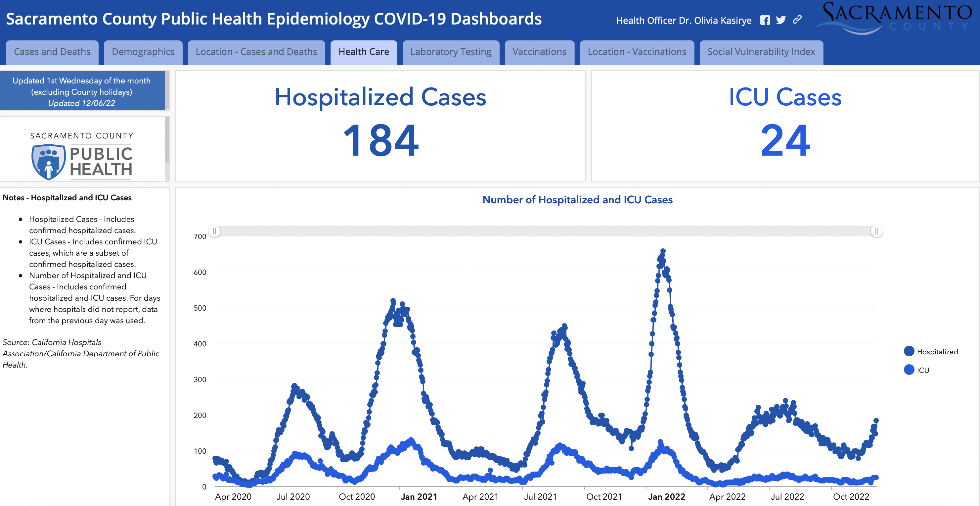The width and height of the screenshot is (980, 506).
Task: Go to Laboratory Testing tab
Action: pos(451,52)
